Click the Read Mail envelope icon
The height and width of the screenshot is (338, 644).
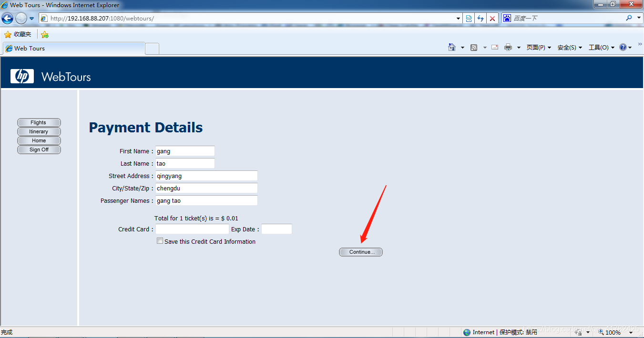495,47
